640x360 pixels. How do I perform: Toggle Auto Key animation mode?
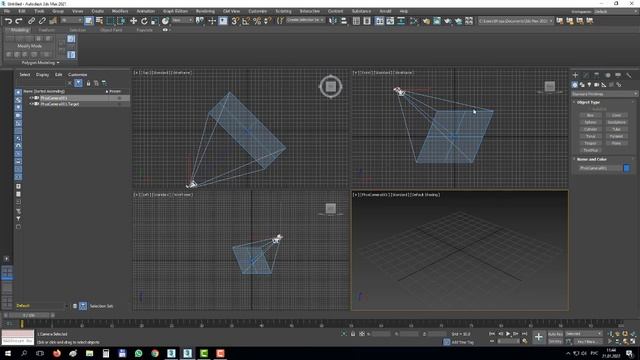click(555, 334)
